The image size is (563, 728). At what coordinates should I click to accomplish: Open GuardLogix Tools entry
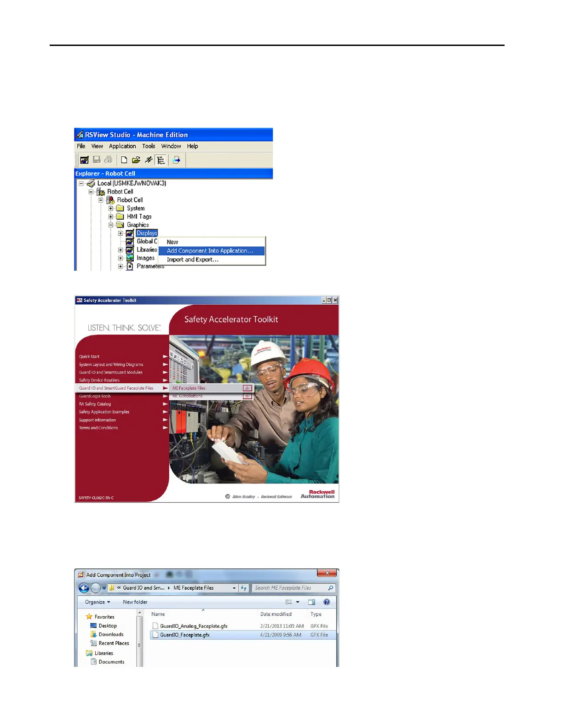(95, 396)
